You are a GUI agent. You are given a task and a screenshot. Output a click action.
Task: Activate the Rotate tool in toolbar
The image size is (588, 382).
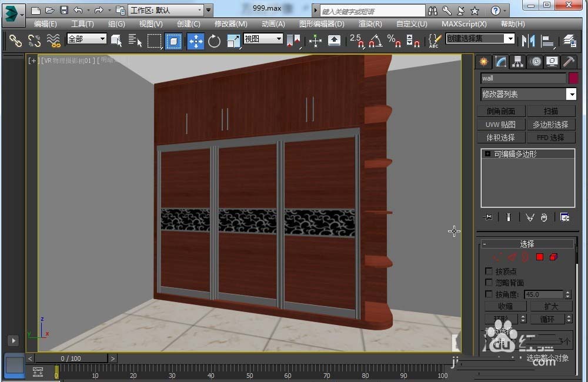pos(214,41)
